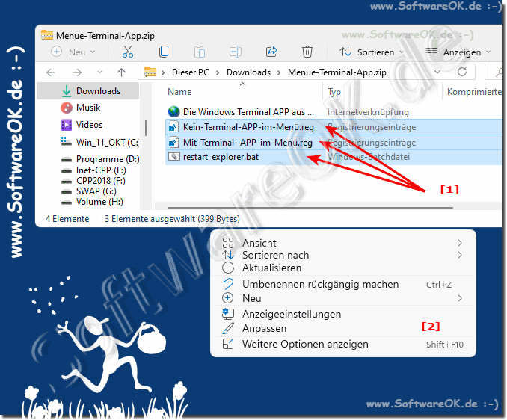Expand the address bar history dropdown

click(x=437, y=72)
